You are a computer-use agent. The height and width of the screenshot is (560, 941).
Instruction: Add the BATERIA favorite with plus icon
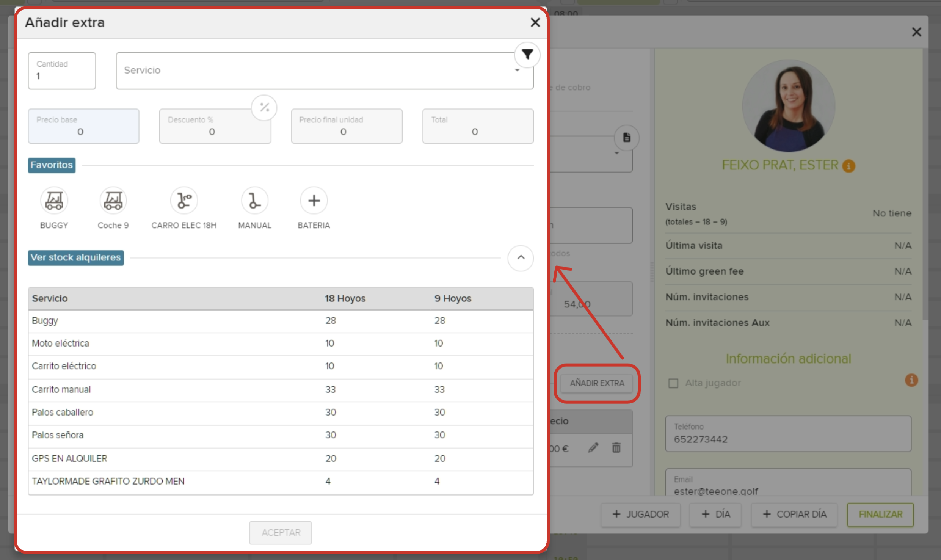click(314, 201)
